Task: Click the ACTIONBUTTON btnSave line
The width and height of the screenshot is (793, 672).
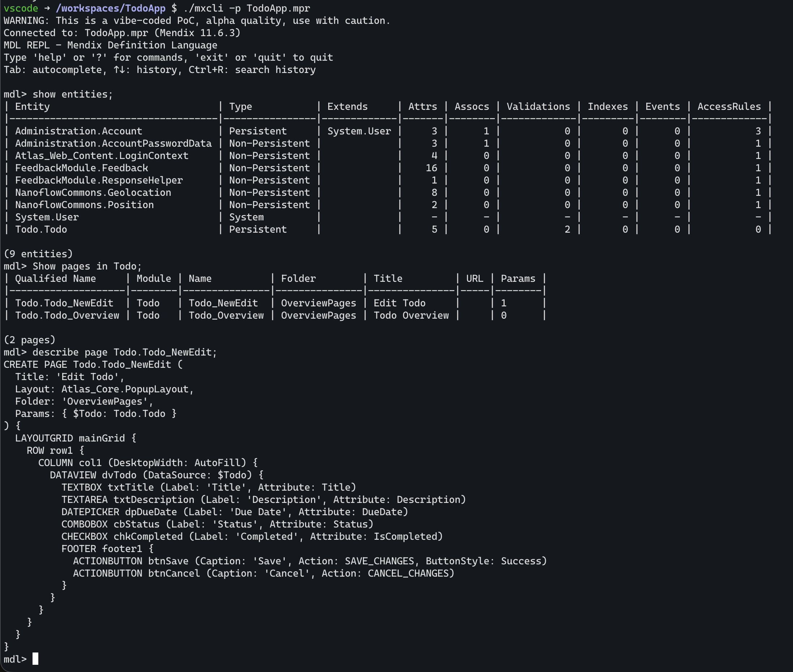Action: click(310, 561)
